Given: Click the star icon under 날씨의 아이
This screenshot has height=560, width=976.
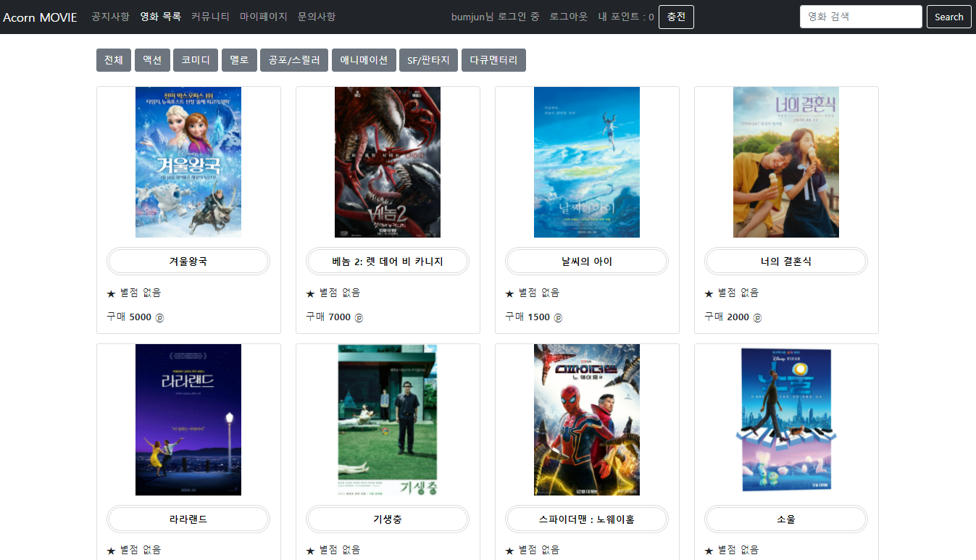Looking at the screenshot, I should pyautogui.click(x=509, y=293).
